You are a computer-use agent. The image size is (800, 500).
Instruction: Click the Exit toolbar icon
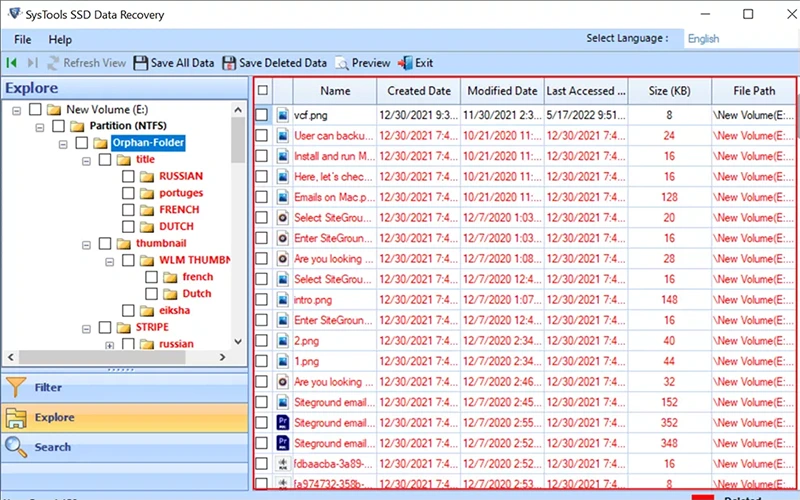[406, 63]
